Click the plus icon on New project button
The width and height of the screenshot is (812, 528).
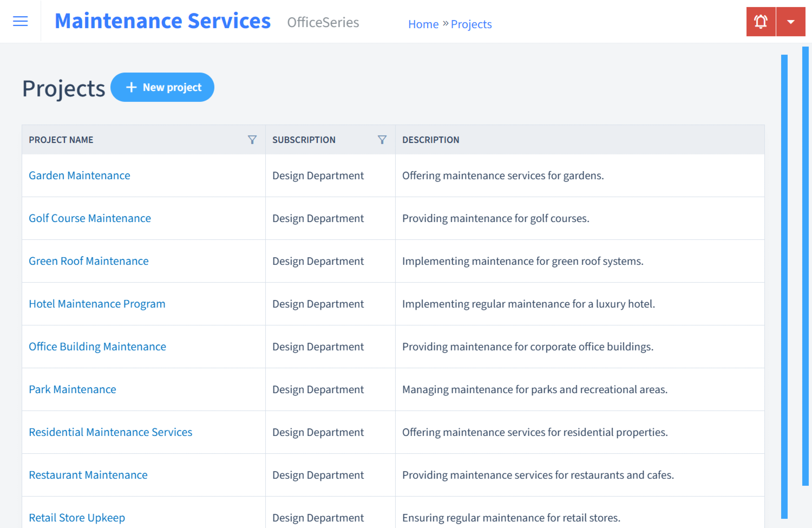pyautogui.click(x=132, y=87)
